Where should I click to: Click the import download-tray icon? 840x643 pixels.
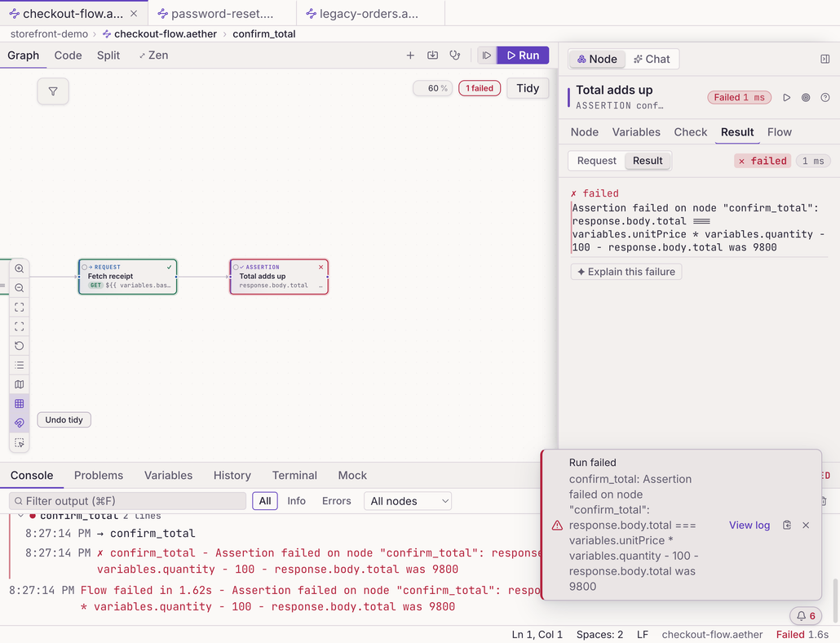tap(432, 55)
